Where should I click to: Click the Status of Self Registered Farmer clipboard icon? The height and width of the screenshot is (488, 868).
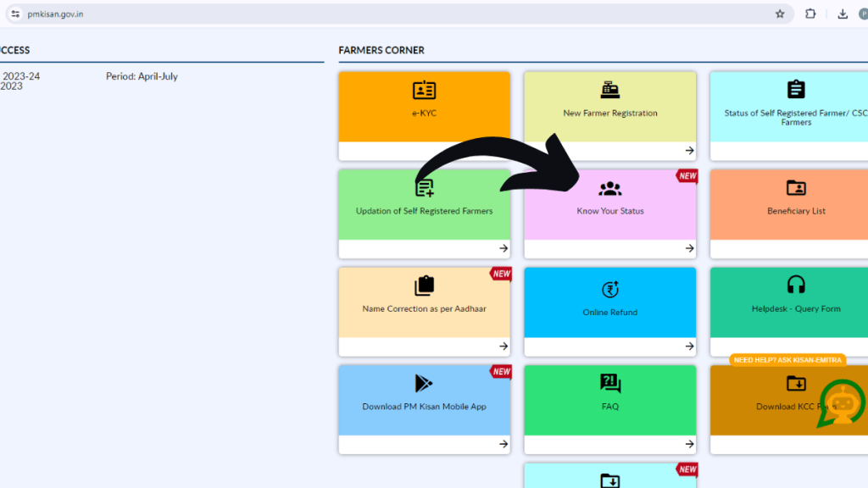tap(796, 89)
